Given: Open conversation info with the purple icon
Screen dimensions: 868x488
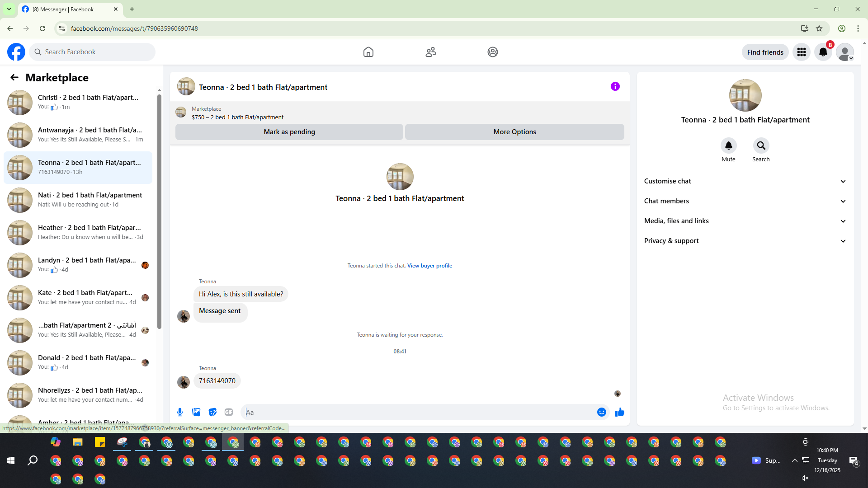Looking at the screenshot, I should tap(615, 86).
